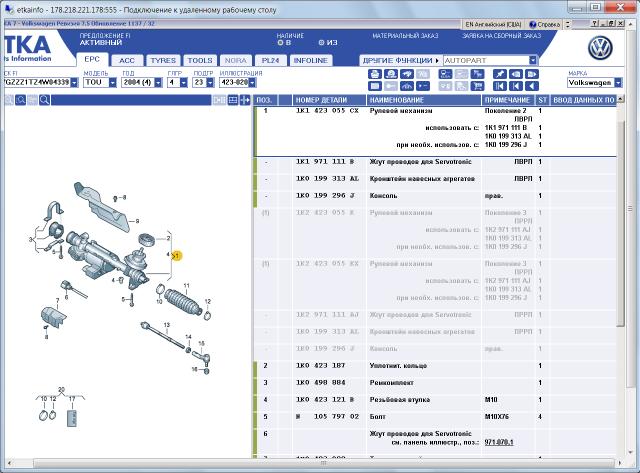The image size is (640, 473).
Task: Open the МАРКА dropdown showing Volkswagen
Action: (x=618, y=82)
